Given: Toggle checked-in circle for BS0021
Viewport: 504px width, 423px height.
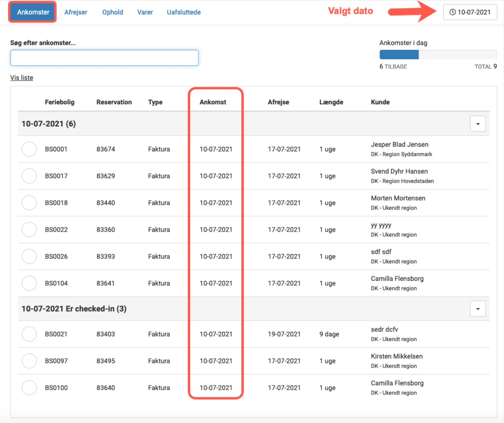Looking at the screenshot, I should pyautogui.click(x=29, y=334).
